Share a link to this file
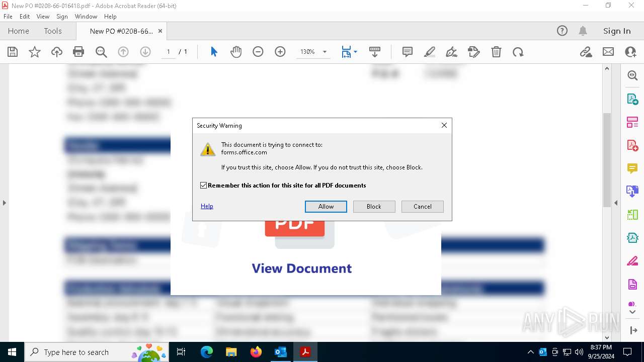 pos(586,52)
